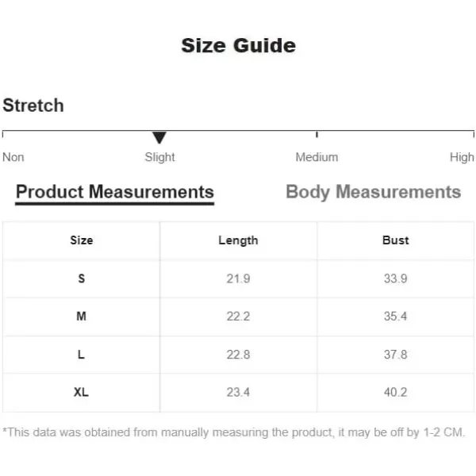Viewport: 476px width, 476px height.
Task: Switch to the Body Measurements tab
Action: click(x=374, y=192)
